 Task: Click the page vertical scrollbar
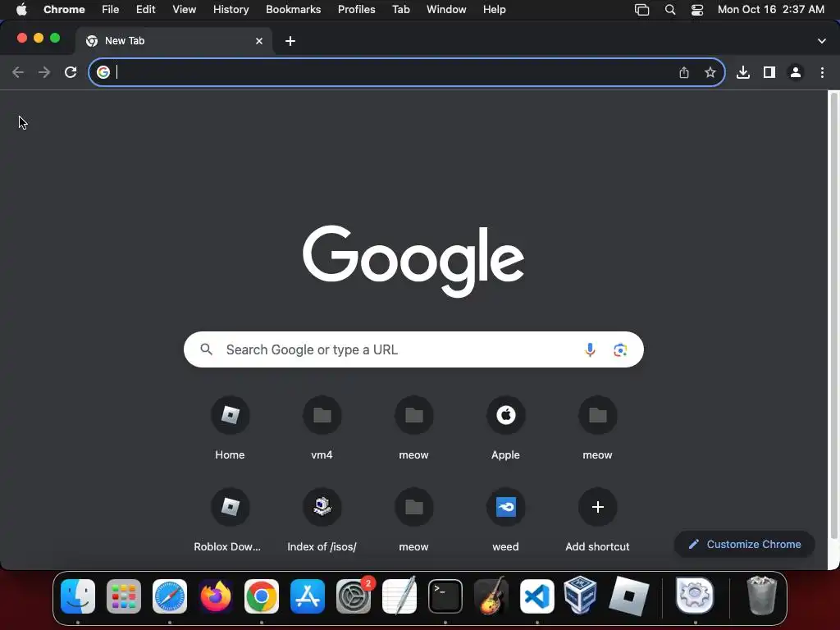tap(833, 316)
